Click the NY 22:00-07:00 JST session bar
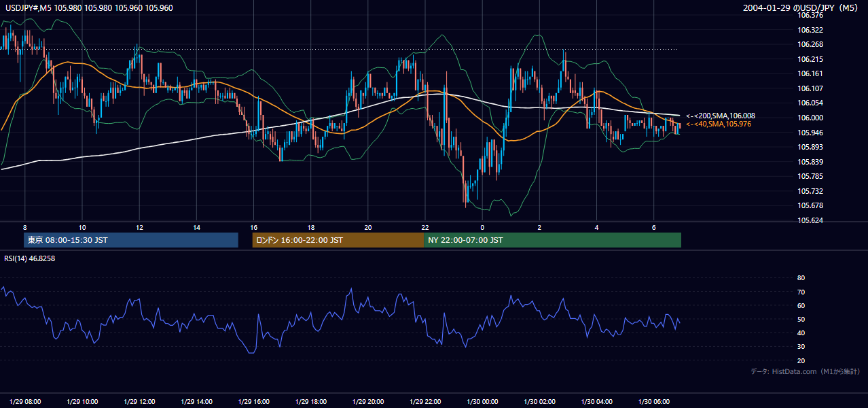This screenshot has height=408, width=868. pos(552,240)
